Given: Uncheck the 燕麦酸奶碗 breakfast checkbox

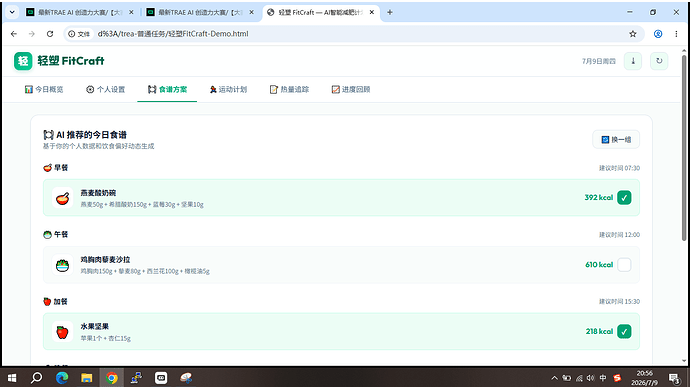Looking at the screenshot, I should [624, 198].
